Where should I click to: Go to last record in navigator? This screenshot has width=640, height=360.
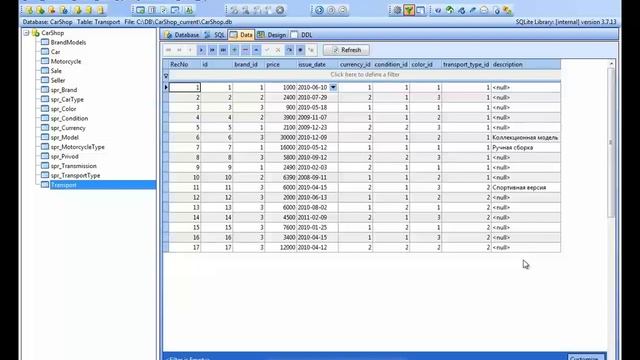(223, 50)
